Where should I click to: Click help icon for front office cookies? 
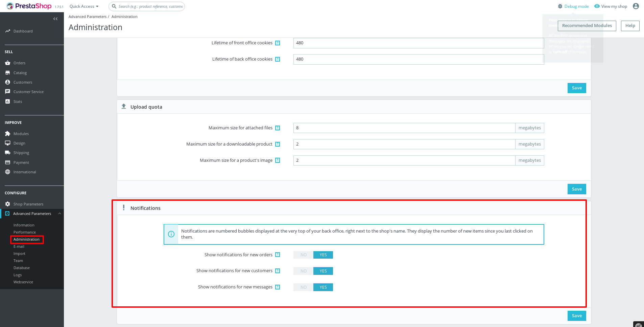(278, 43)
